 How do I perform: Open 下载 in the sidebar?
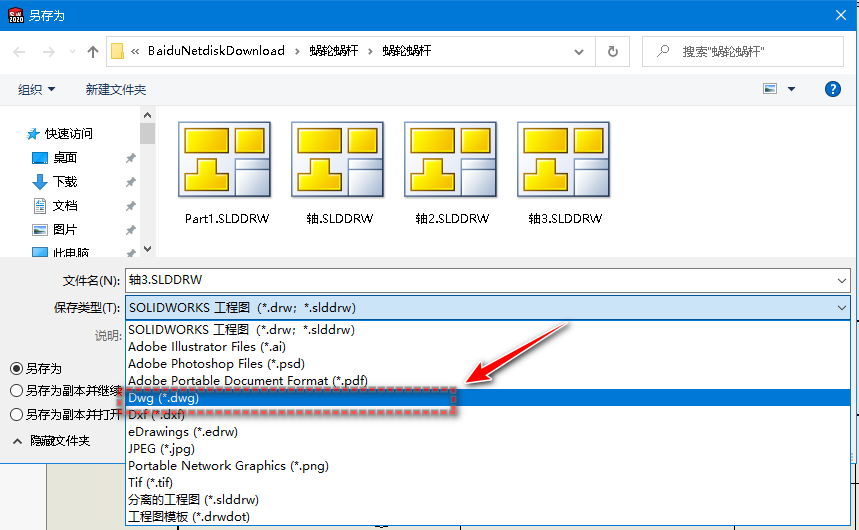coord(54,181)
